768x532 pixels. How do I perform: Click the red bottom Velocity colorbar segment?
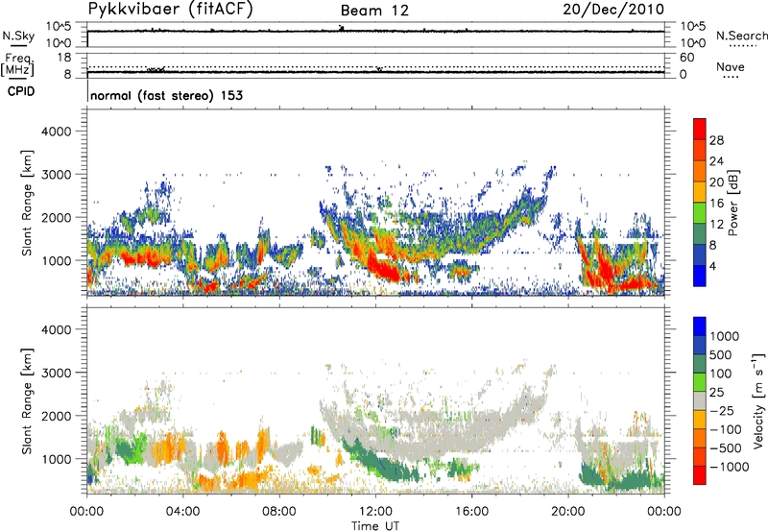[x=700, y=475]
